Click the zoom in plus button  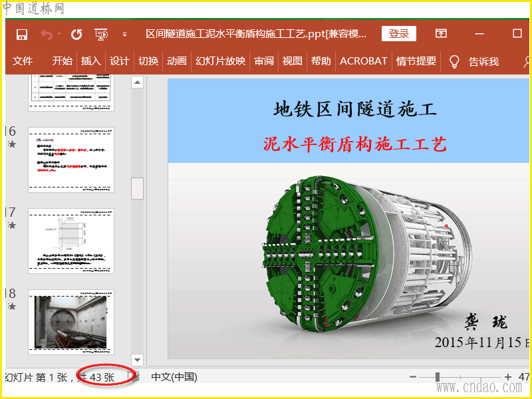point(507,376)
